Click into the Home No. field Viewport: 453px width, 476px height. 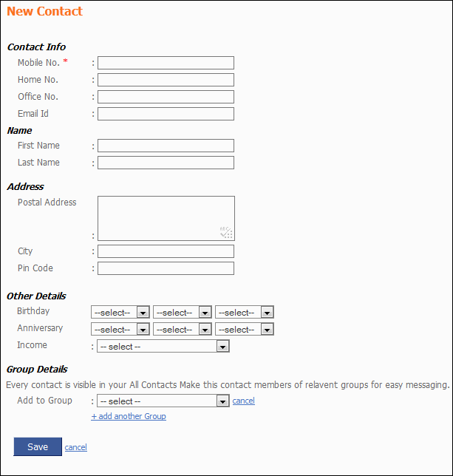(166, 80)
